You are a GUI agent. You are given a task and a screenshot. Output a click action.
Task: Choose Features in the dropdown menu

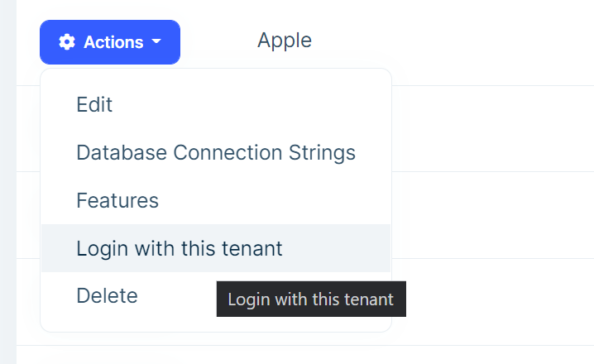pyautogui.click(x=117, y=200)
